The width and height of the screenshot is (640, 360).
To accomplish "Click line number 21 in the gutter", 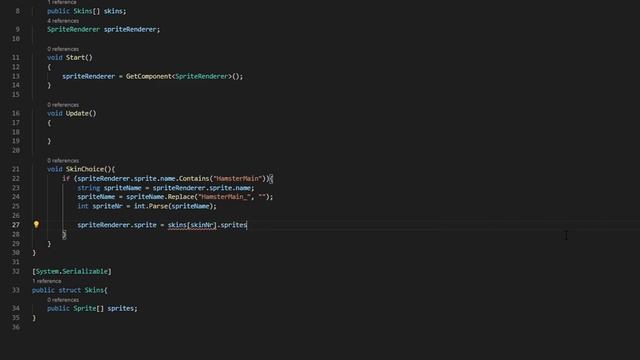I will (x=16, y=169).
